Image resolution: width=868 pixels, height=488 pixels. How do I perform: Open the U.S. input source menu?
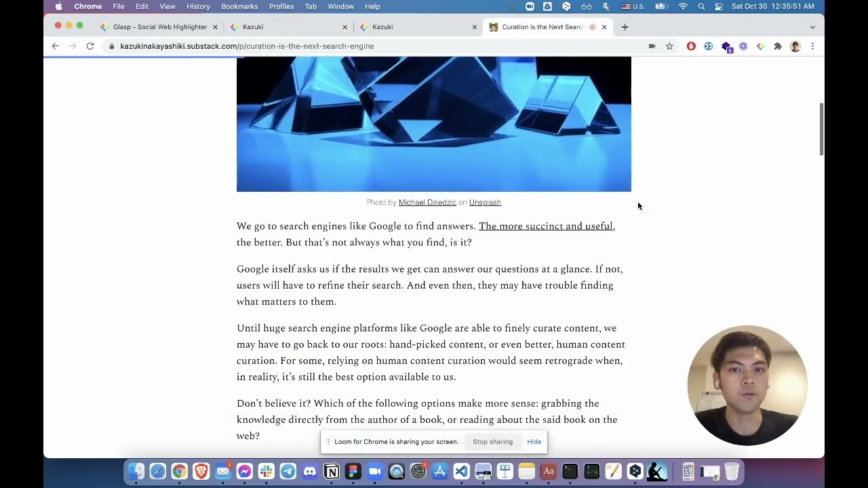click(633, 6)
